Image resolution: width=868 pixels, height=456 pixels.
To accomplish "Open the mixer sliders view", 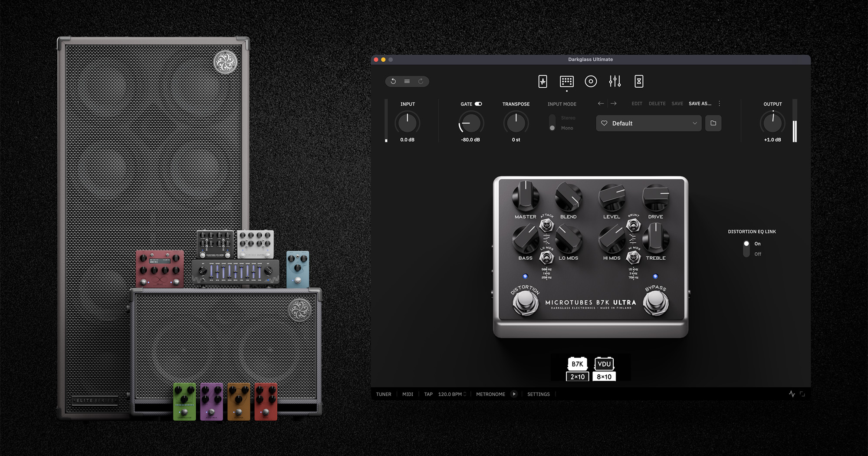I will click(x=615, y=81).
